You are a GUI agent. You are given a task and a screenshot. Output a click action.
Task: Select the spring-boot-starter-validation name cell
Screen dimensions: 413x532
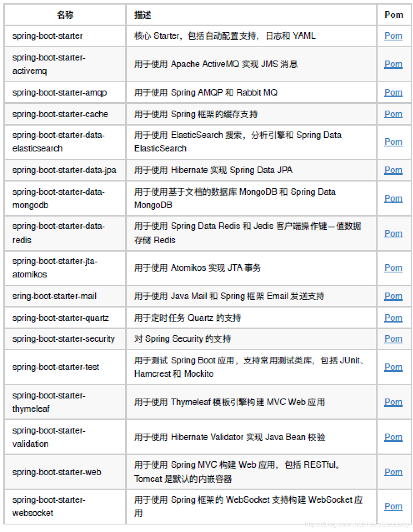(x=65, y=437)
